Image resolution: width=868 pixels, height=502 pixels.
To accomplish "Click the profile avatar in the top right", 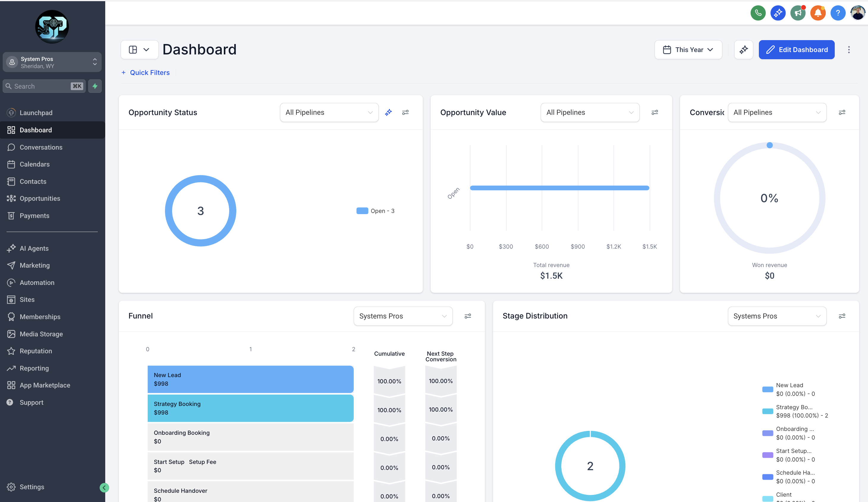I will pos(857,13).
